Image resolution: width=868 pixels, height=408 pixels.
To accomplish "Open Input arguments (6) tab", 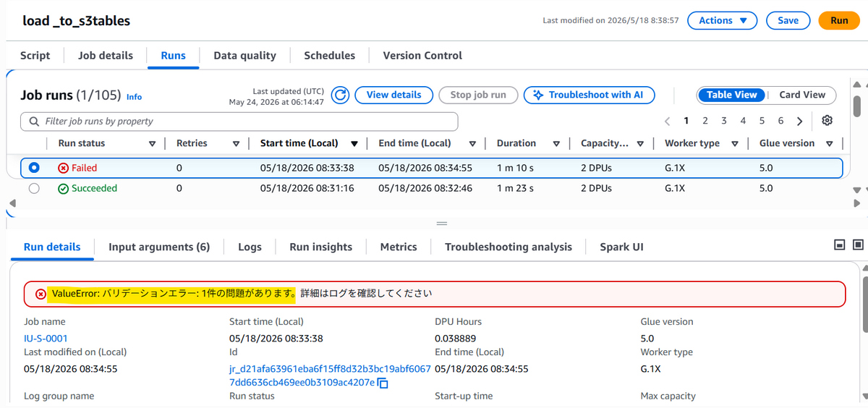I will (159, 247).
